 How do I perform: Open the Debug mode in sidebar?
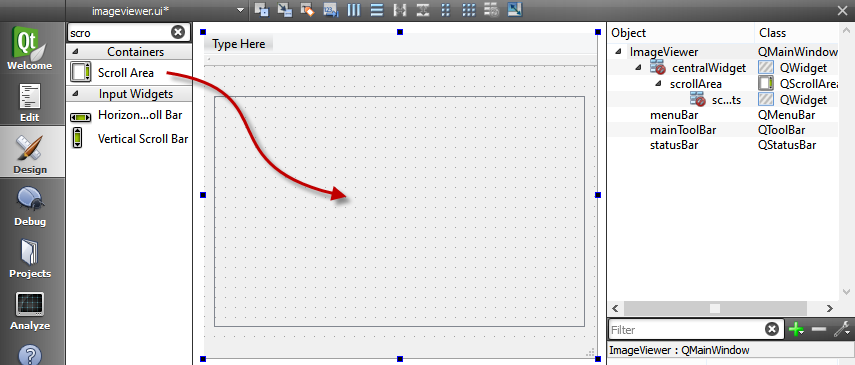click(31, 206)
